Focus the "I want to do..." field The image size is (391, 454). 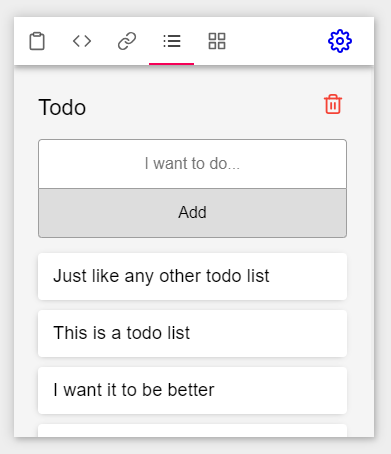coord(192,164)
